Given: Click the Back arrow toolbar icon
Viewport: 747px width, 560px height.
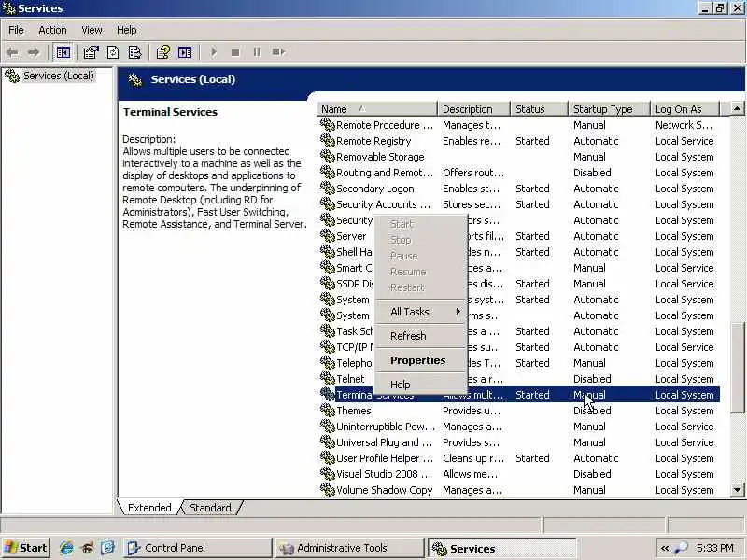Looking at the screenshot, I should pyautogui.click(x=13, y=52).
